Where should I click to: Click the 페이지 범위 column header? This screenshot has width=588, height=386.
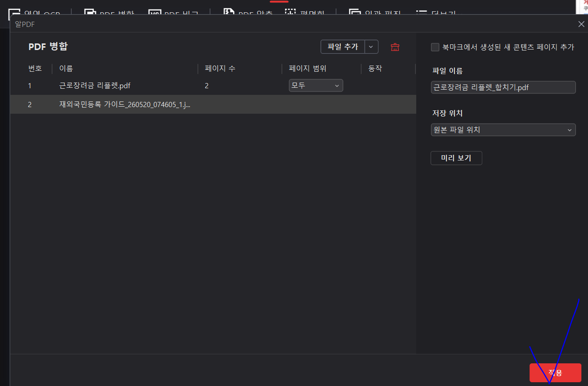(308, 68)
